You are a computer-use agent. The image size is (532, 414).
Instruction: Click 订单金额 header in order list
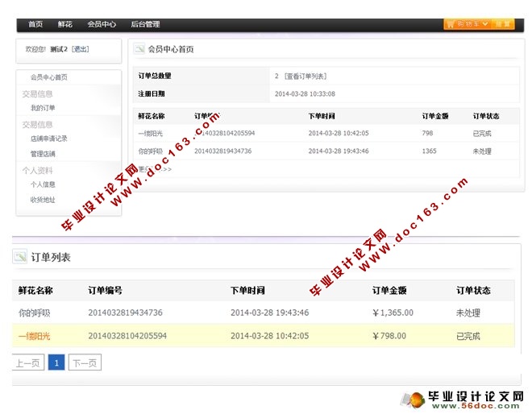(389, 290)
